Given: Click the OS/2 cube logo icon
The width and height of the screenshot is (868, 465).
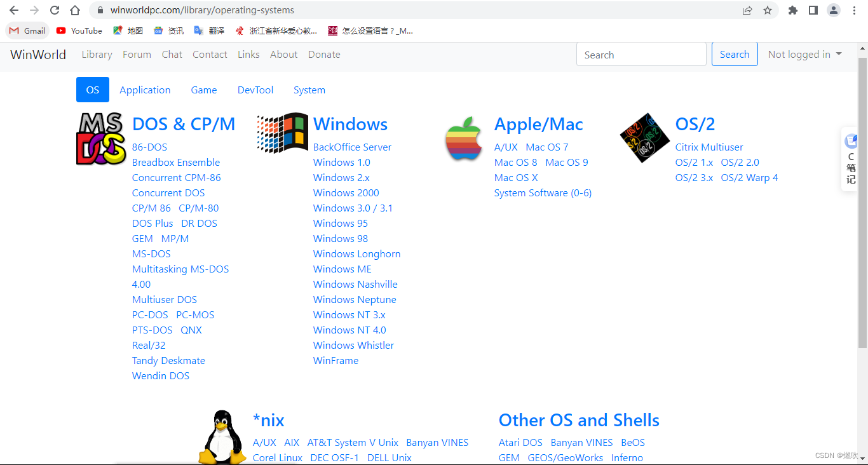Looking at the screenshot, I should (x=644, y=138).
